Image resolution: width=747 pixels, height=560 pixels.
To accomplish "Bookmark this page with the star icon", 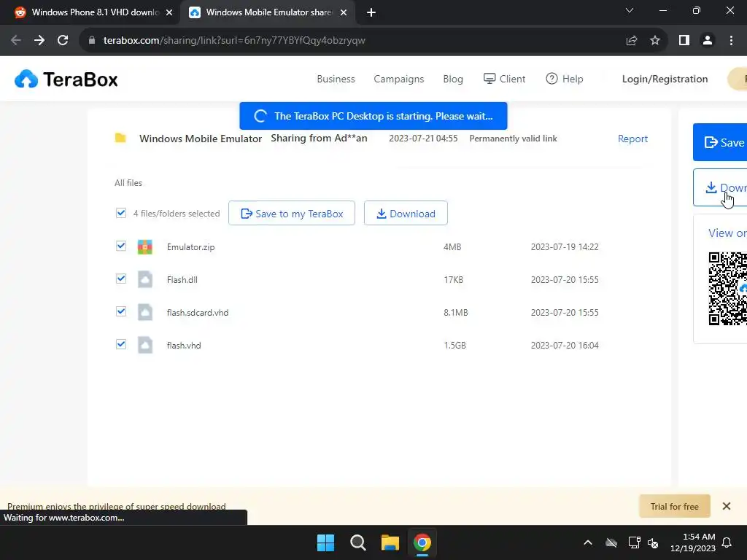I will pyautogui.click(x=655, y=41).
